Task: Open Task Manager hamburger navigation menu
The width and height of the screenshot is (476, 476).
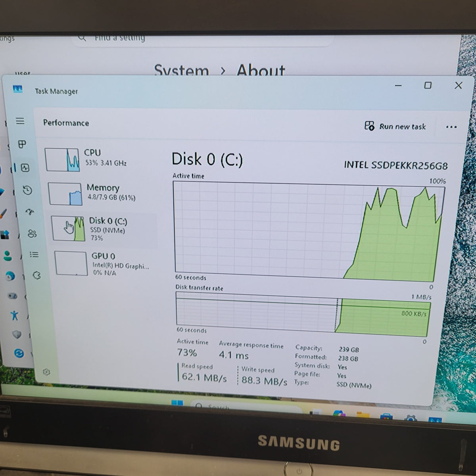Action: (20, 121)
